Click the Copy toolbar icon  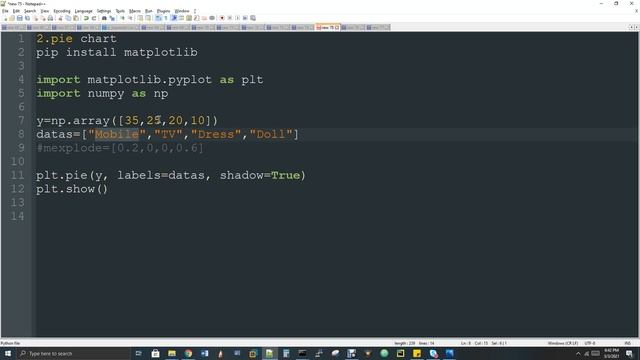click(68, 18)
